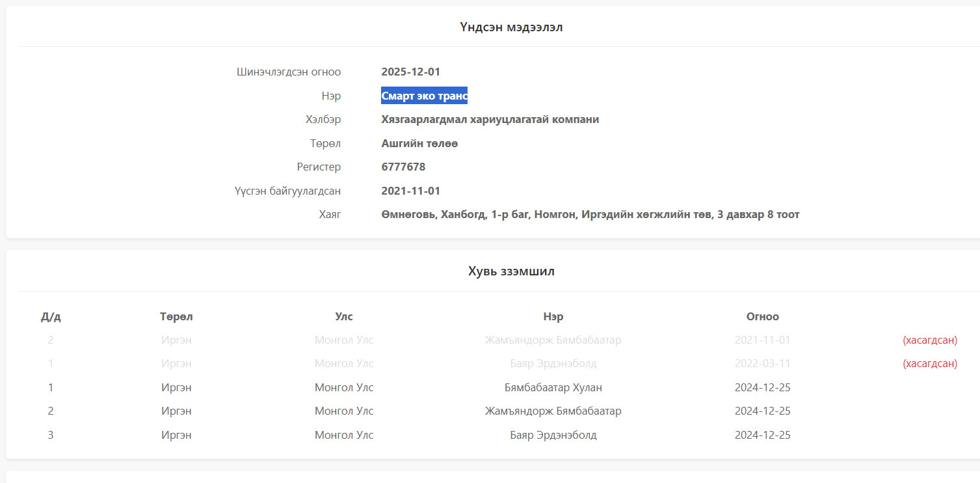Select shareholder name Бямбабаатар Хулан
Viewport: 980px width, 483px height.
(553, 387)
